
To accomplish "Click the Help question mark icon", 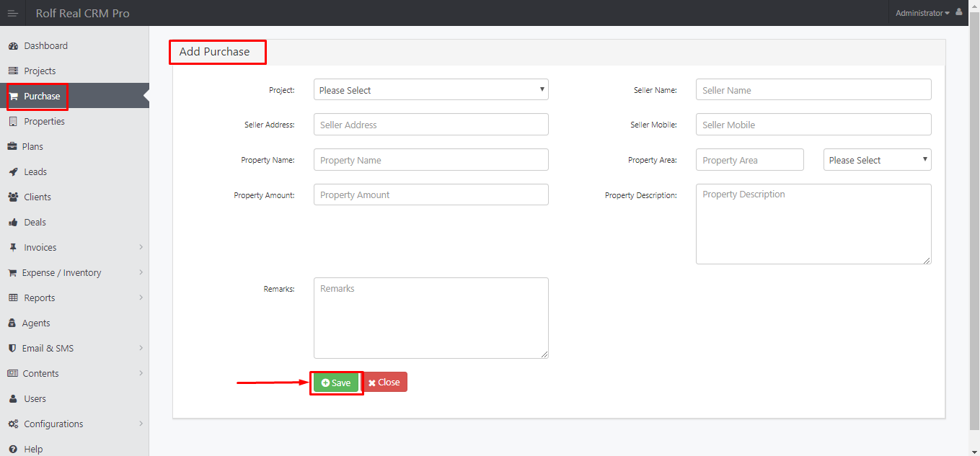I will [x=13, y=450].
